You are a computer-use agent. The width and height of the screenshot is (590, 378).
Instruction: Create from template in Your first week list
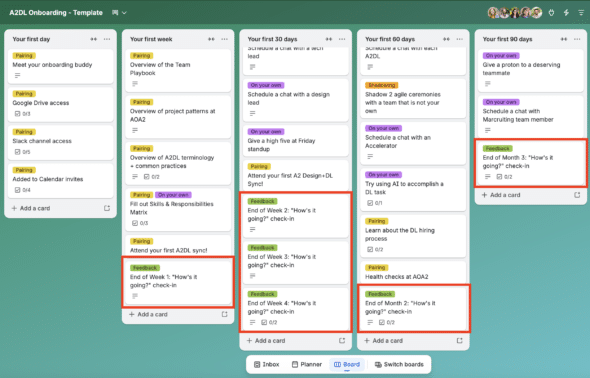coord(225,314)
